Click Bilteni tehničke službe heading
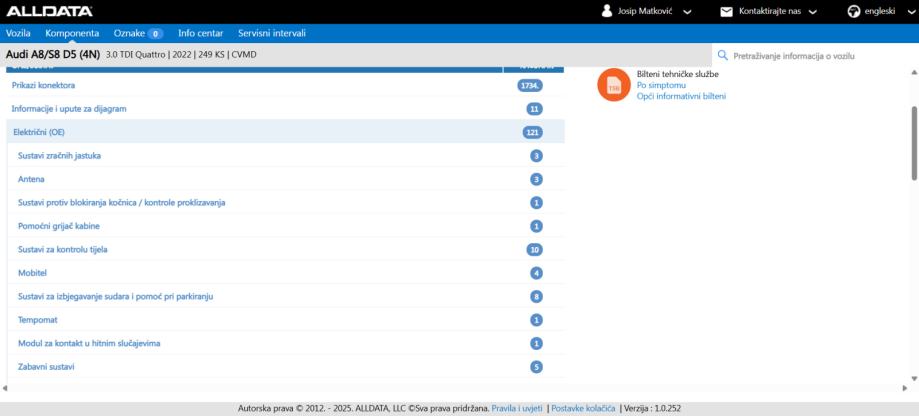 pyautogui.click(x=678, y=74)
